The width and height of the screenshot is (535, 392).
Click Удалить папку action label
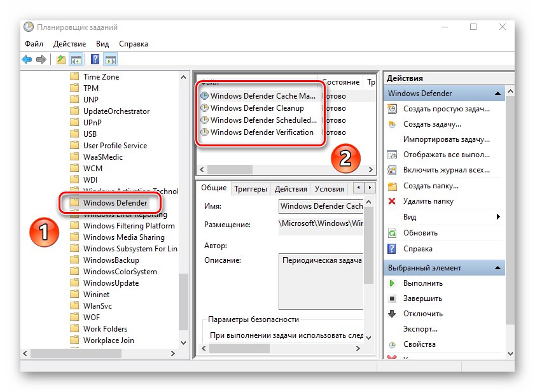tap(428, 201)
